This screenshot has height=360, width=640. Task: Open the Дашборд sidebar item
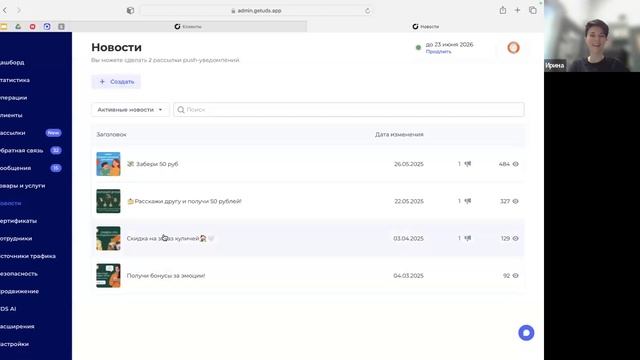click(12, 62)
